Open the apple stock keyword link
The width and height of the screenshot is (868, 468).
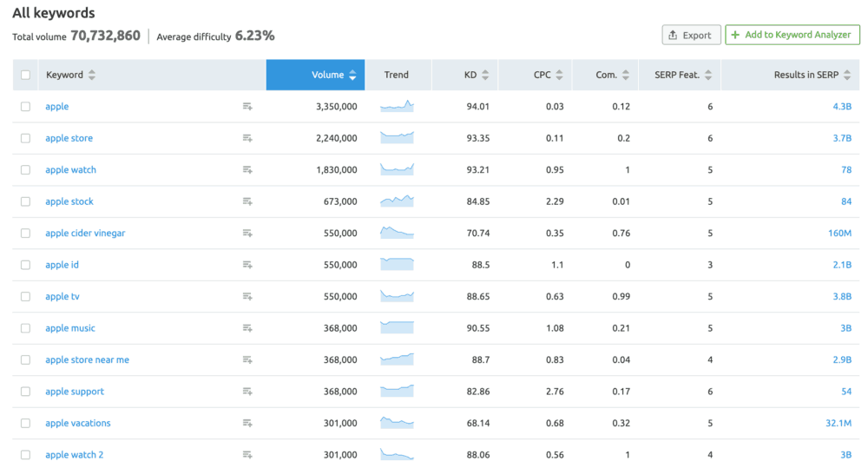(x=69, y=201)
